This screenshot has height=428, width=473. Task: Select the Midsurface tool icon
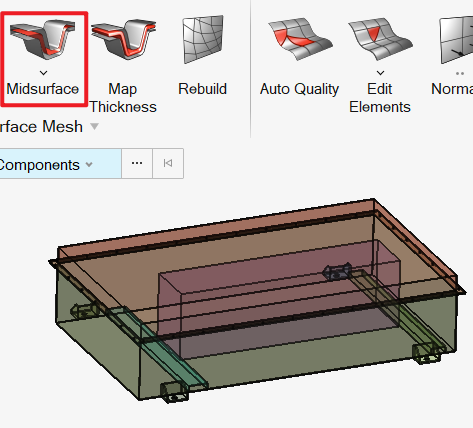pos(43,39)
